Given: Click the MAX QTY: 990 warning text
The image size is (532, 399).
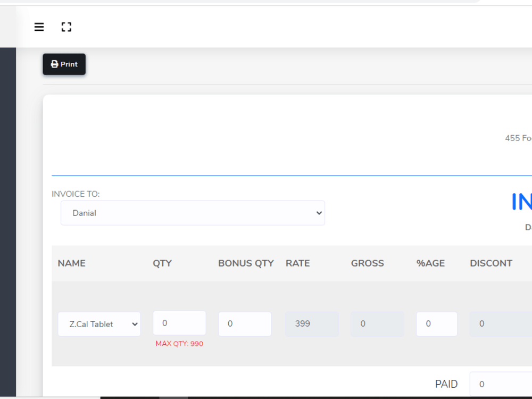Looking at the screenshot, I should [179, 344].
